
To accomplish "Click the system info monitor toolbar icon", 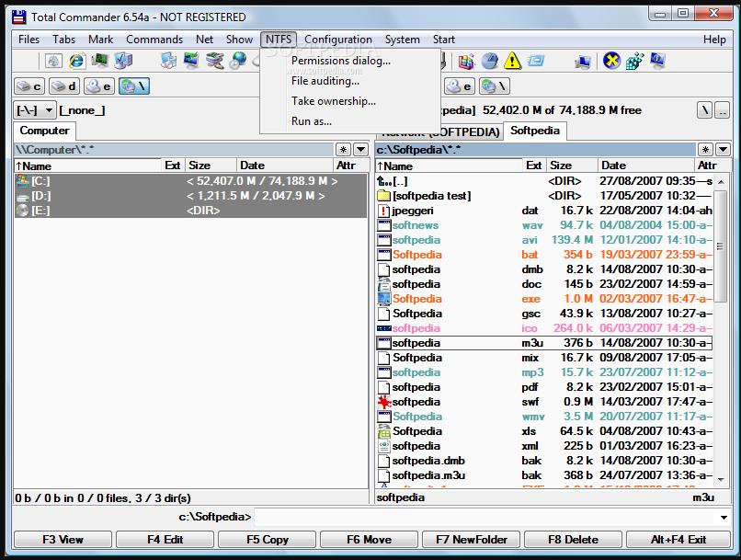I will point(658,61).
